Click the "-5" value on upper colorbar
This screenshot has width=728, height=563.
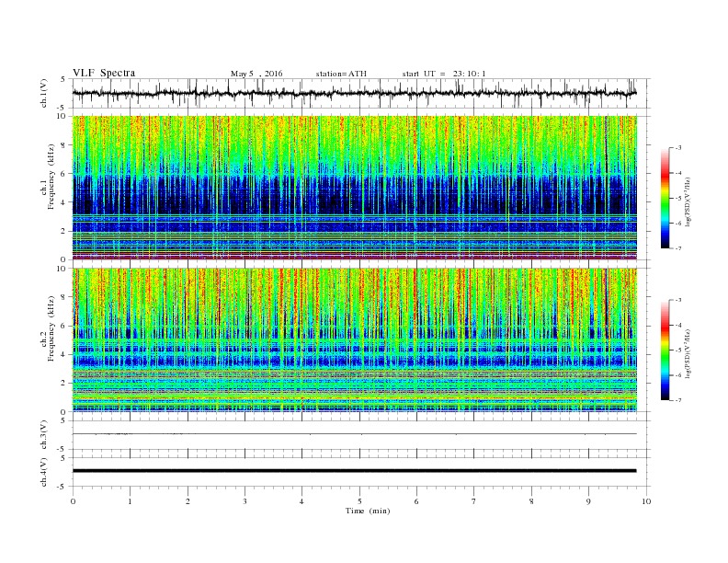(678, 199)
